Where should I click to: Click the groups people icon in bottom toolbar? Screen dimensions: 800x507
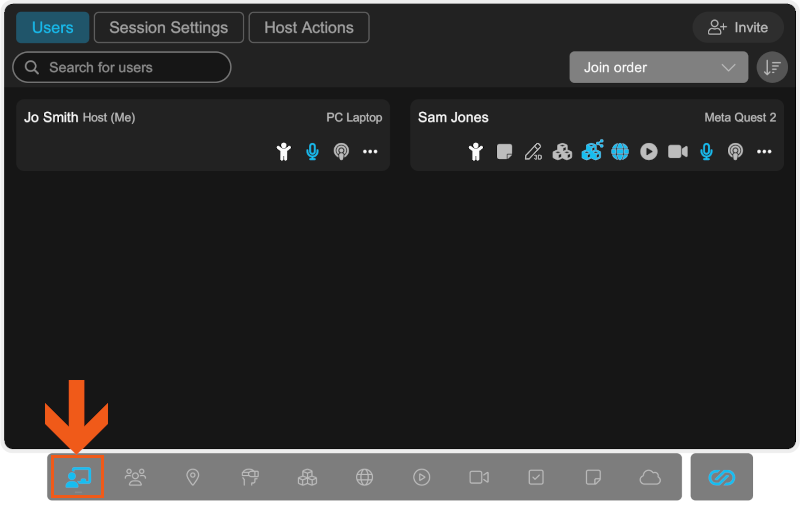click(x=136, y=478)
